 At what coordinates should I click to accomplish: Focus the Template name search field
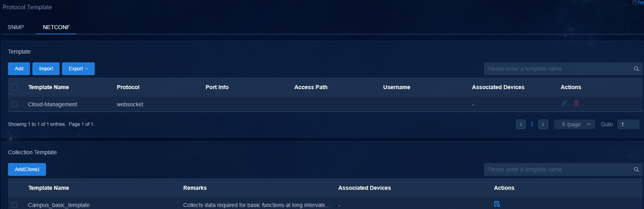558,69
